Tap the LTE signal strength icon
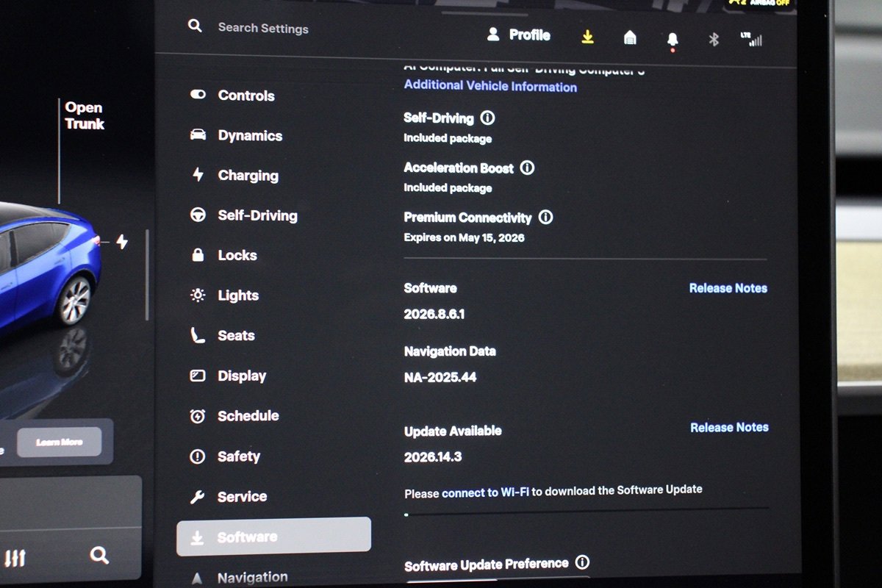882x588 pixels. pyautogui.click(x=752, y=39)
